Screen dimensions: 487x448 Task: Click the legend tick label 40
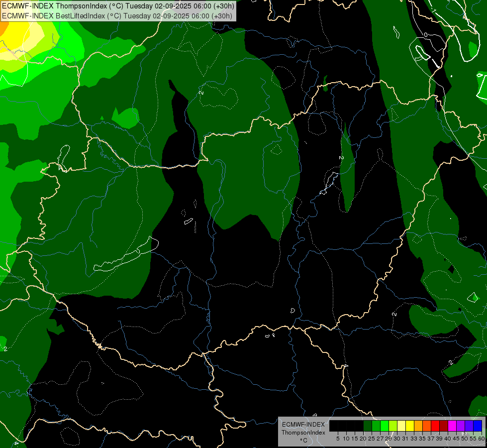click(x=448, y=439)
